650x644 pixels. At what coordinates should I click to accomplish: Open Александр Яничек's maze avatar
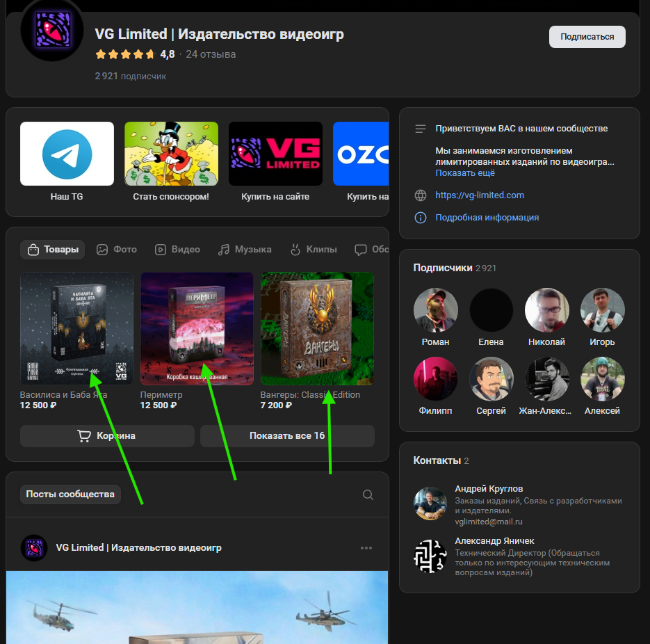[430, 556]
